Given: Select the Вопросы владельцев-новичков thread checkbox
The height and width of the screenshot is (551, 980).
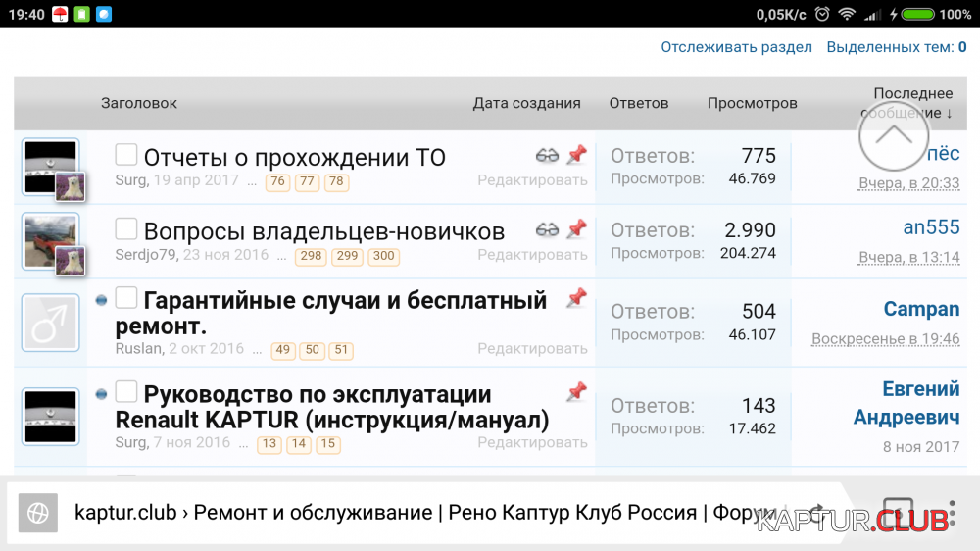Looking at the screenshot, I should coord(126,229).
